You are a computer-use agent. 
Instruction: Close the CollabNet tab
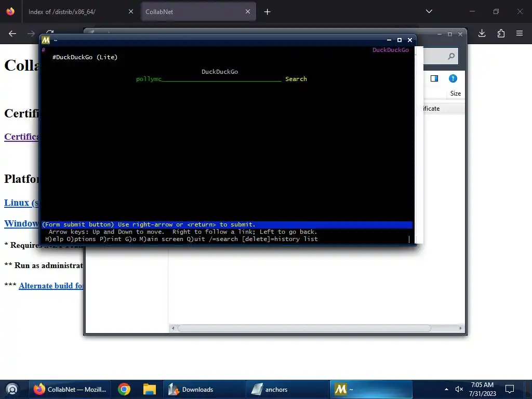coord(248,11)
